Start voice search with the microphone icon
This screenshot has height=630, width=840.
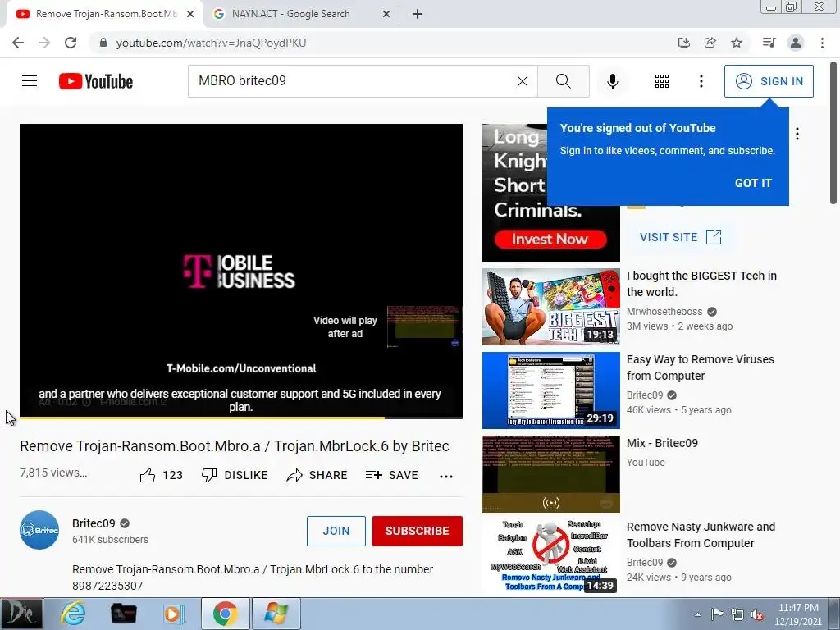pyautogui.click(x=613, y=81)
